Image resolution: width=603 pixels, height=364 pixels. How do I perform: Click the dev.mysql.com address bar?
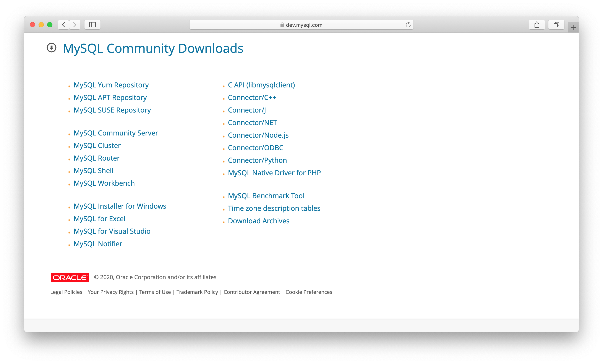[301, 25]
